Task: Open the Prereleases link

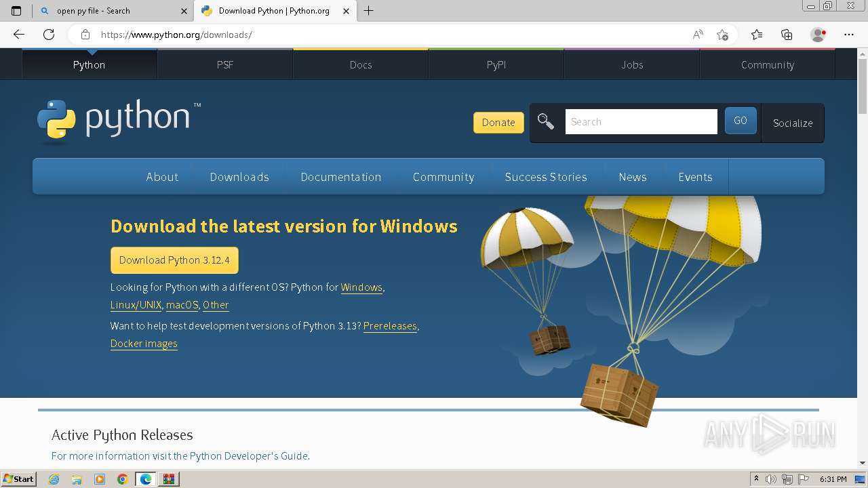Action: (x=390, y=326)
